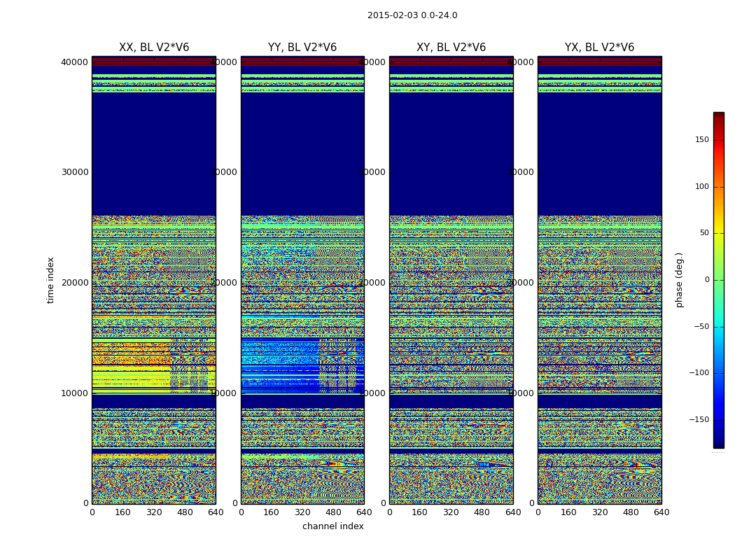Click inside the XY phase waterfall plot
This screenshot has height=560, width=735.
[451, 280]
